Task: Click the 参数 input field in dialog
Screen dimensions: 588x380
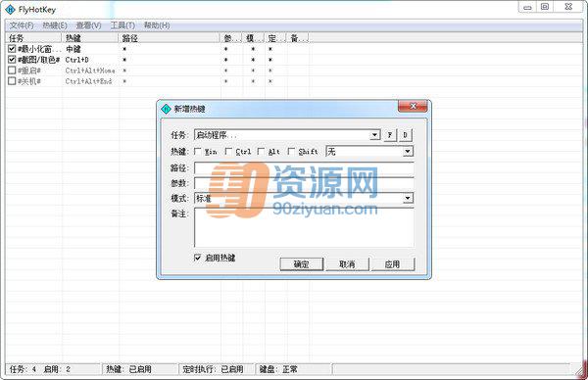Action: click(x=304, y=183)
